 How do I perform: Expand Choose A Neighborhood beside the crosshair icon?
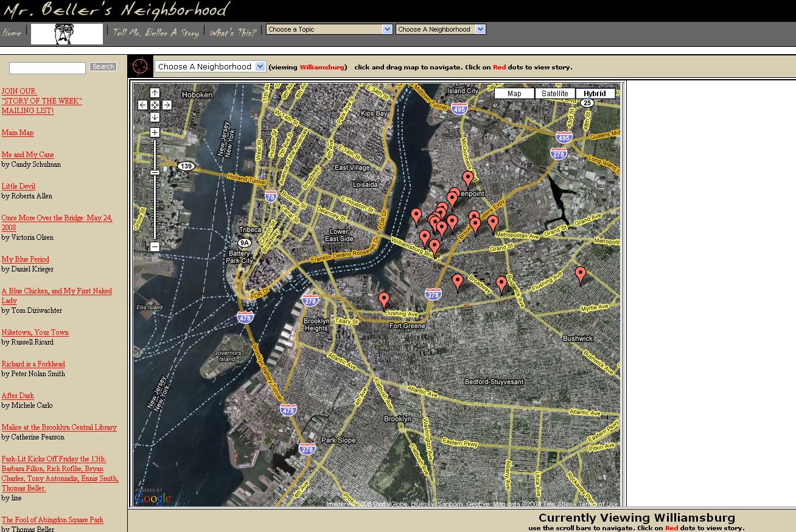[210, 66]
